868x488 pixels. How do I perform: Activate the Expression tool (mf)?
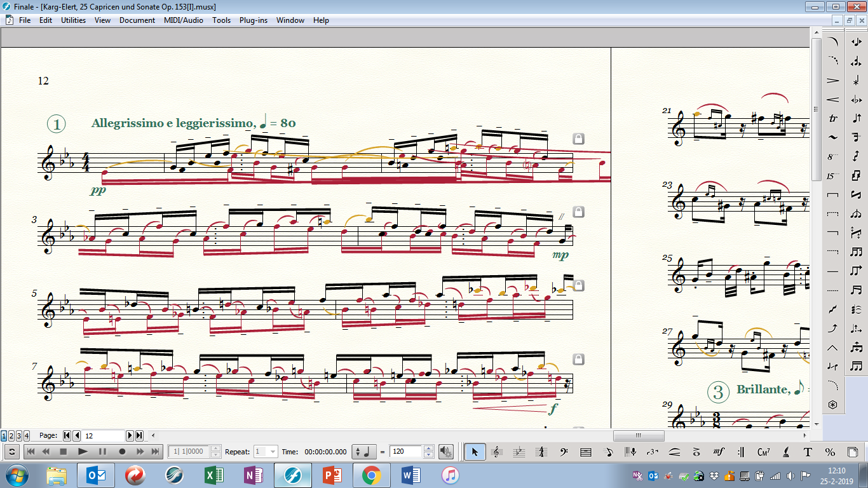tap(719, 452)
